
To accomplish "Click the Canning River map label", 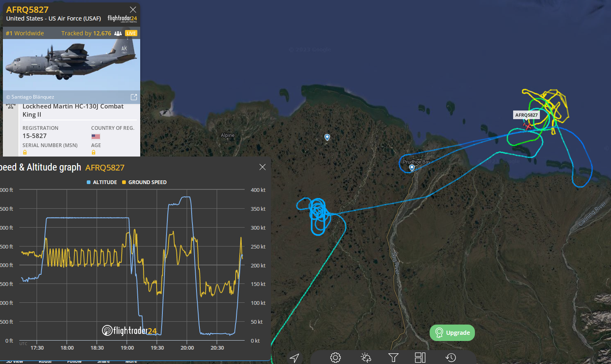I will (x=592, y=214).
